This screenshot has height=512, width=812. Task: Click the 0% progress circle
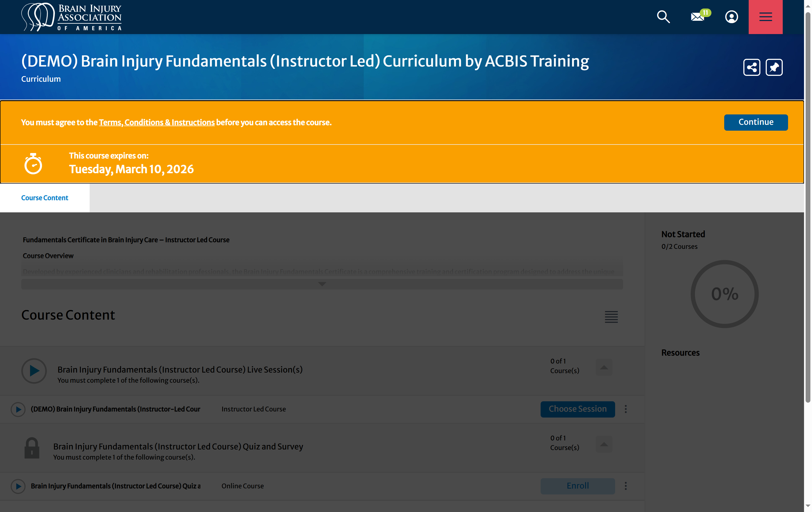(x=724, y=294)
